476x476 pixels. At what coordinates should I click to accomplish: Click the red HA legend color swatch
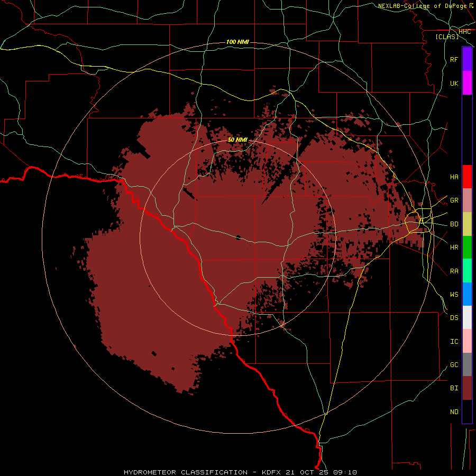point(467,177)
